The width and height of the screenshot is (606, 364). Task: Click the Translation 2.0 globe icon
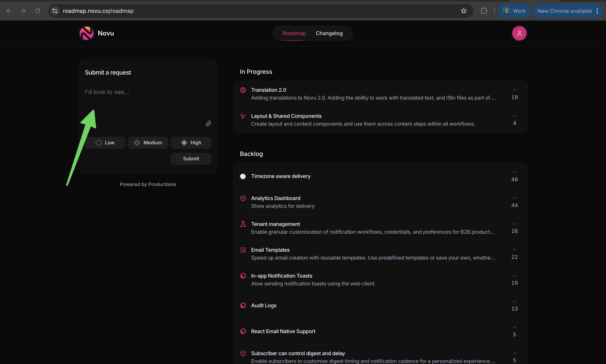[x=243, y=90]
